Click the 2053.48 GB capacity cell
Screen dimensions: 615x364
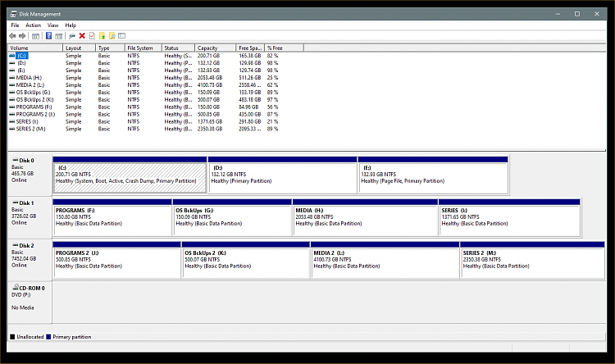click(x=210, y=78)
